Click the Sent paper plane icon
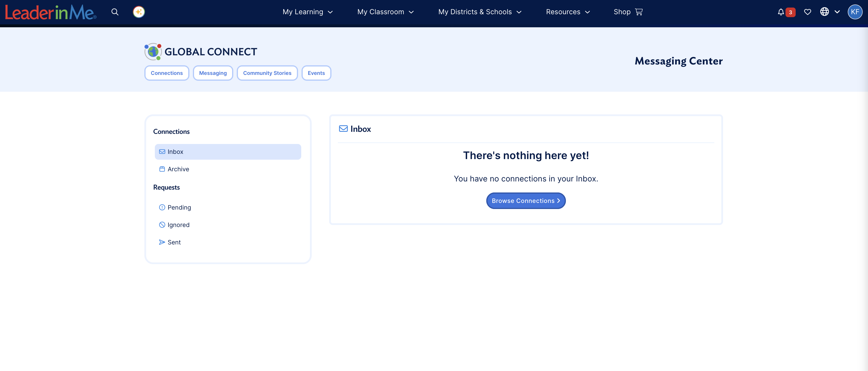 (162, 242)
